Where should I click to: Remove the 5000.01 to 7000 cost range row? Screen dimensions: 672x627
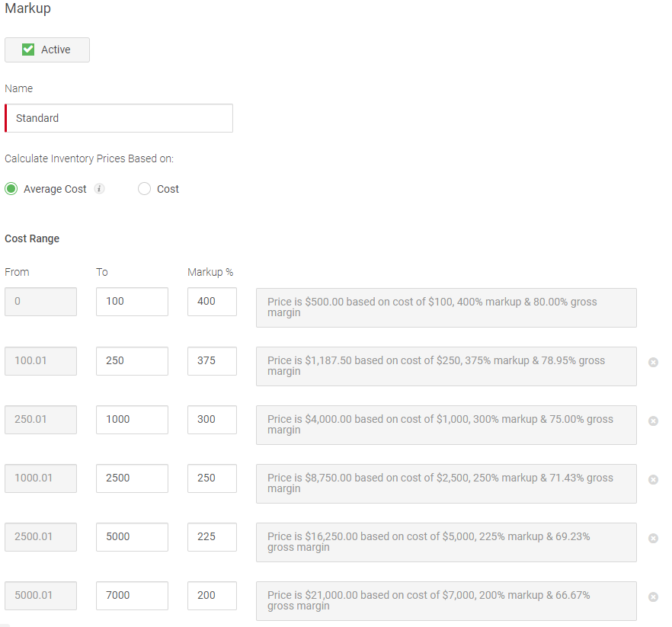(x=653, y=597)
